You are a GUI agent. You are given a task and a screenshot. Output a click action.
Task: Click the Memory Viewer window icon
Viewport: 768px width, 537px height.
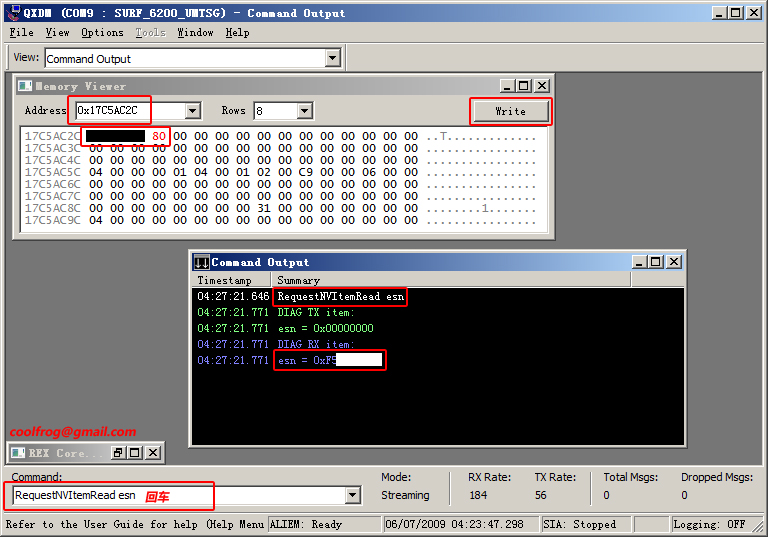[x=24, y=86]
